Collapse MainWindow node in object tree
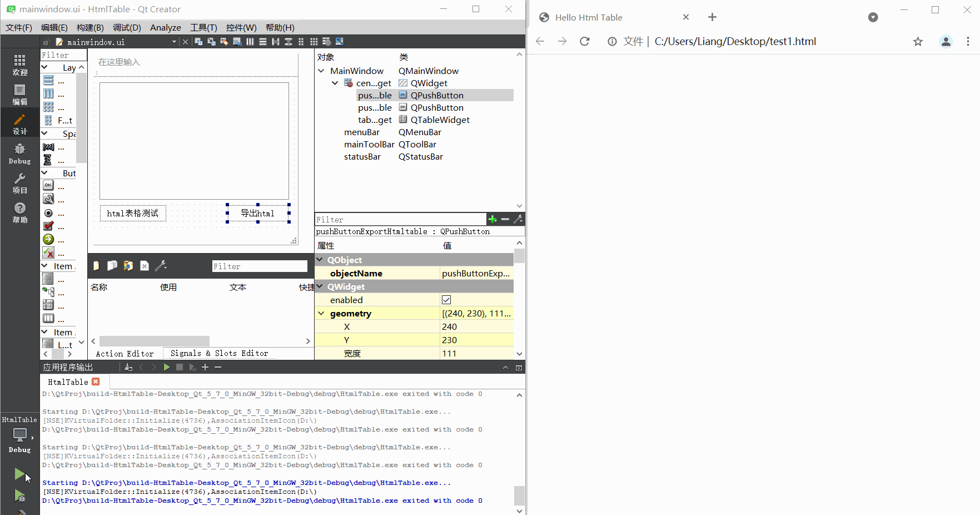The height and width of the screenshot is (515, 980). click(321, 71)
